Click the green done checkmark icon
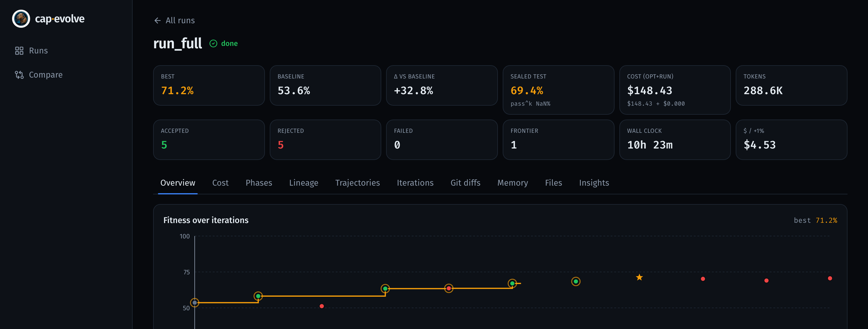This screenshot has height=329, width=868. tap(213, 43)
